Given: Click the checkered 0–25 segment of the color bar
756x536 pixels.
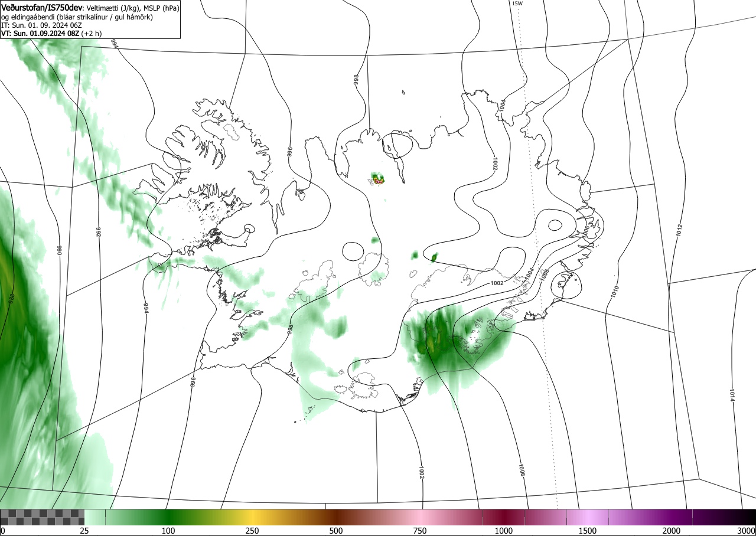Looking at the screenshot, I should [43, 517].
